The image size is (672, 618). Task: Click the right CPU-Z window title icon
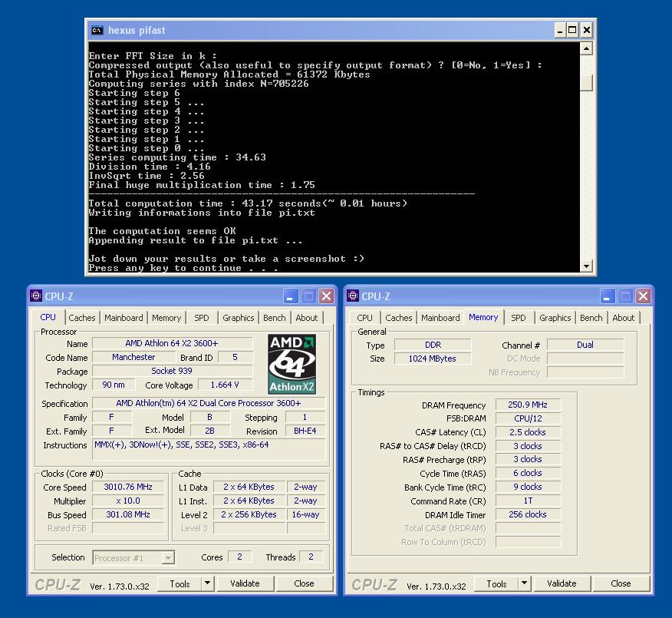pos(353,296)
